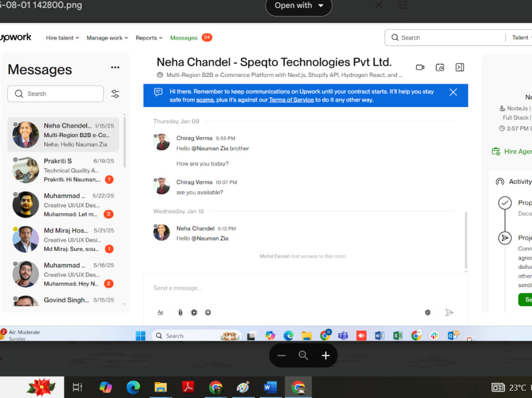Screen dimensions: 532x398
Task: Open the emoji picker smiley icon
Action: [208, 312]
